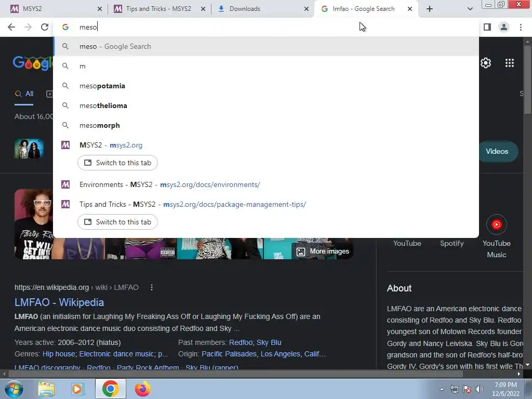Close the Downloads tab
Screen dimensions: 532x399
pyautogui.click(x=307, y=9)
